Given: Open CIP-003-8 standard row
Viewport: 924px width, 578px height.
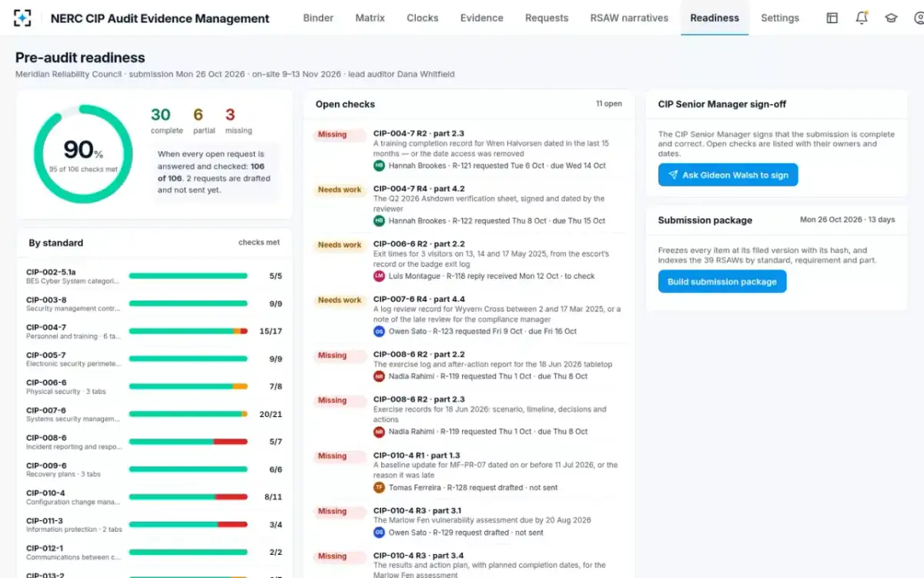Looking at the screenshot, I should click(x=154, y=304).
